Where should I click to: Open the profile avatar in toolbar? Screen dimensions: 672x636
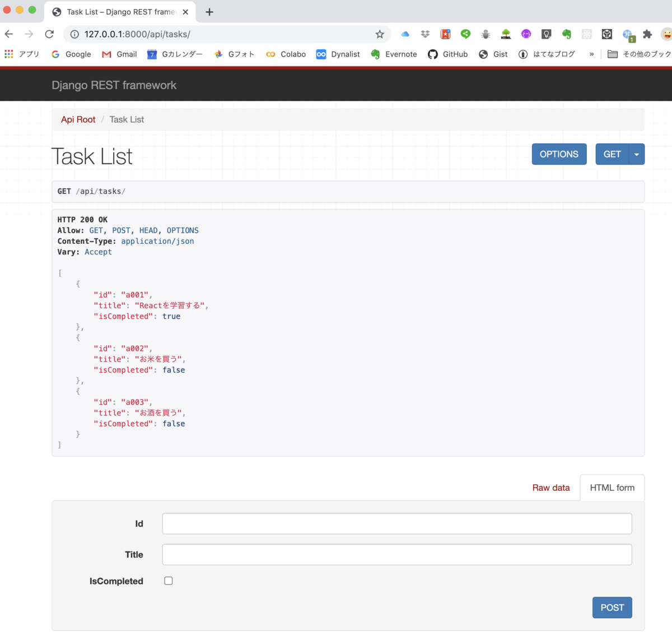click(x=666, y=34)
